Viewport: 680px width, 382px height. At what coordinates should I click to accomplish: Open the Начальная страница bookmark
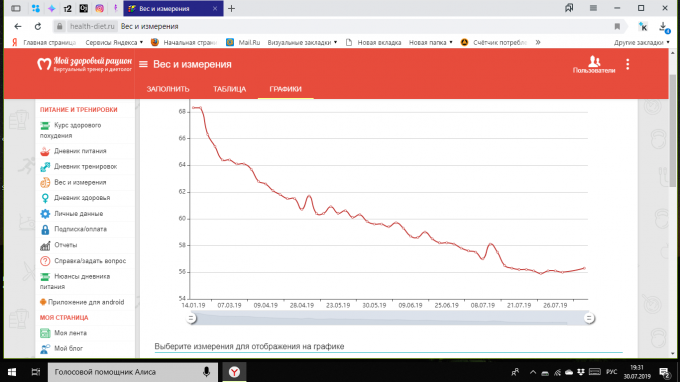184,42
